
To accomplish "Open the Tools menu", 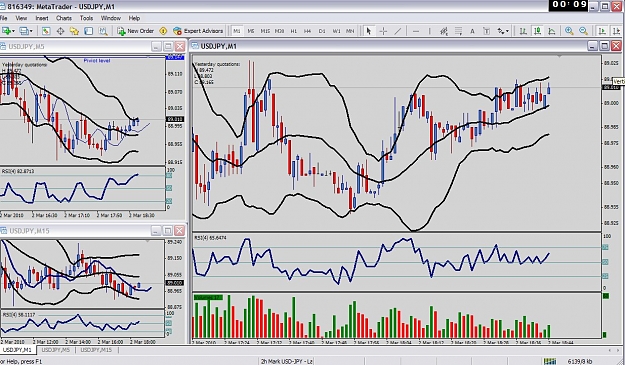I will click(86, 18).
